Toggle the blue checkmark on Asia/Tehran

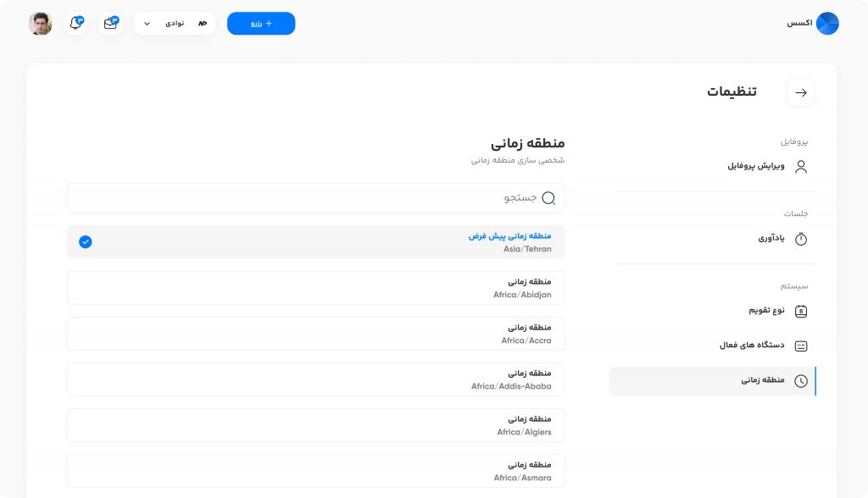point(86,242)
